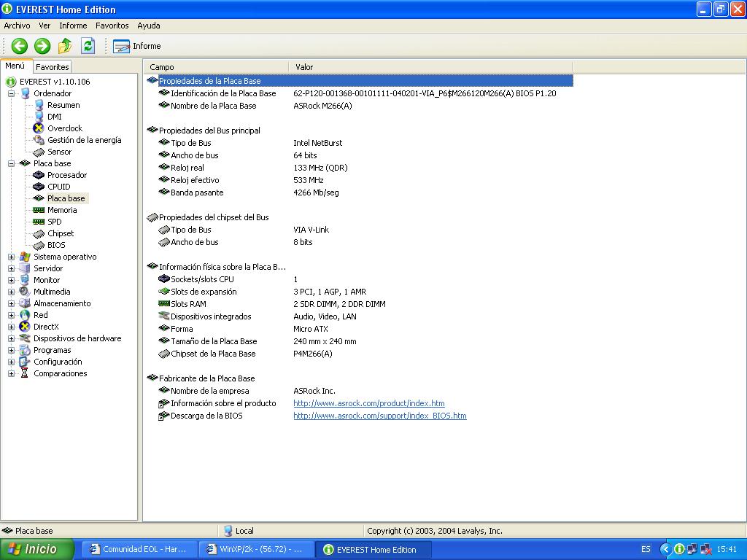Image resolution: width=747 pixels, height=560 pixels.
Task: Click the green Forward arrow toolbar icon
Action: [42, 46]
